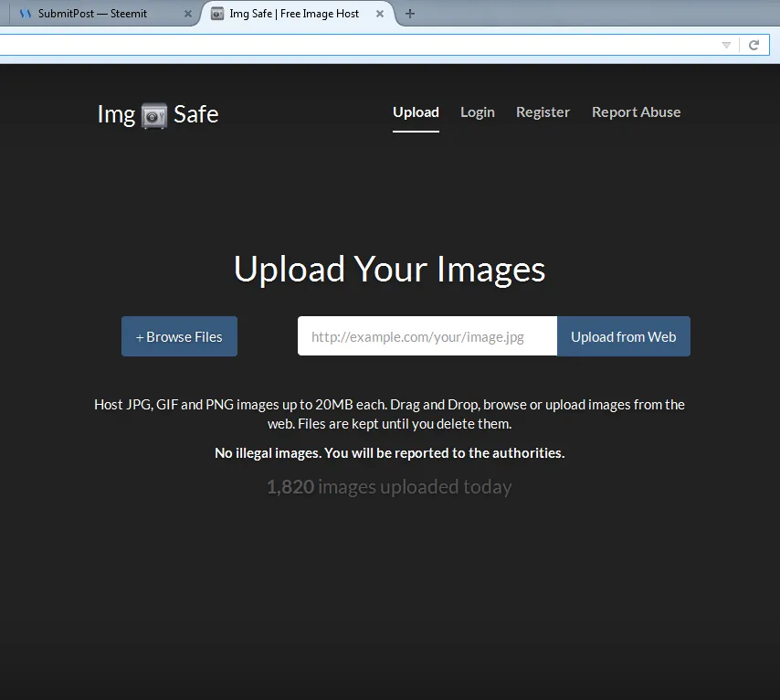The width and height of the screenshot is (780, 700).
Task: Close the Img Safe | Free Image Host tab
Action: click(x=380, y=14)
